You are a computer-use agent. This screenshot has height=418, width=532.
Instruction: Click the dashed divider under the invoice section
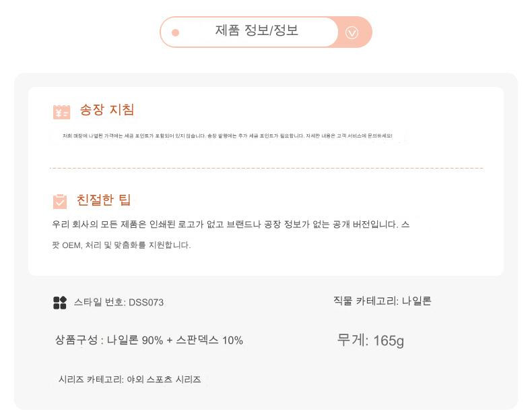click(x=266, y=168)
